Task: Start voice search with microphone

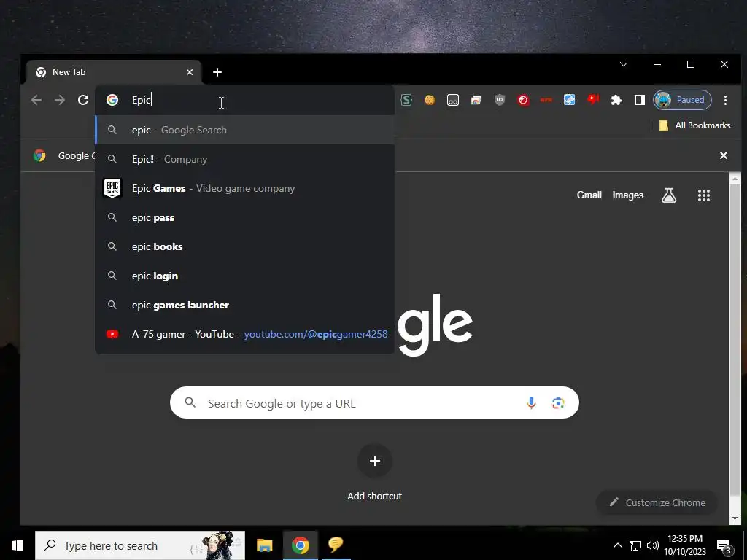Action: click(x=531, y=403)
